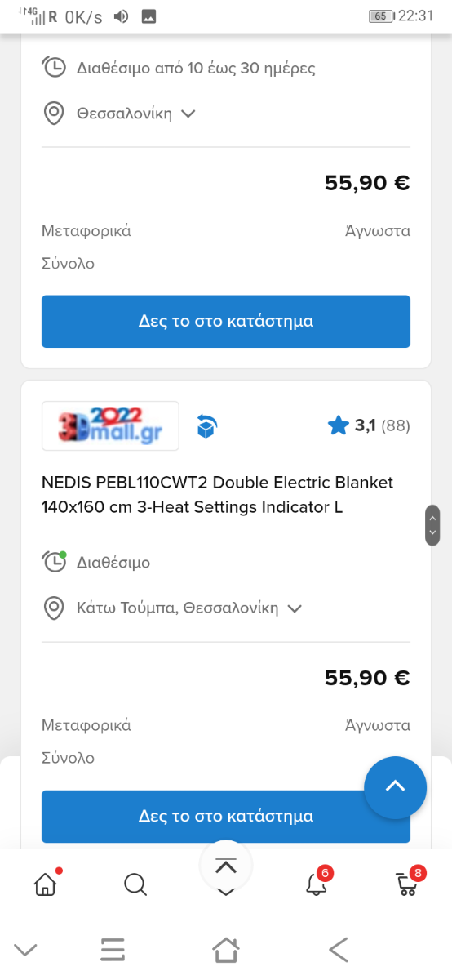The width and height of the screenshot is (452, 980).
Task: Open the NEDIS PEBL110CWT2 Electric Blanket title
Action: (x=217, y=495)
